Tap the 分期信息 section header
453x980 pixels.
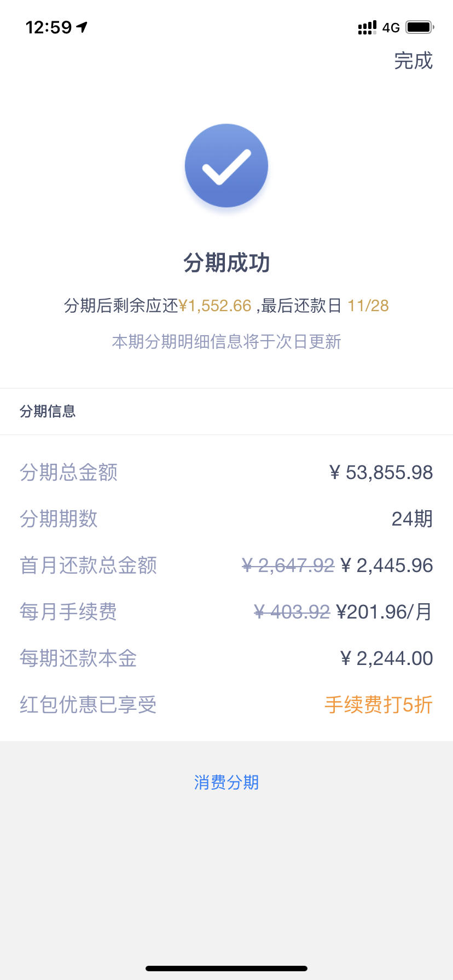[x=48, y=411]
